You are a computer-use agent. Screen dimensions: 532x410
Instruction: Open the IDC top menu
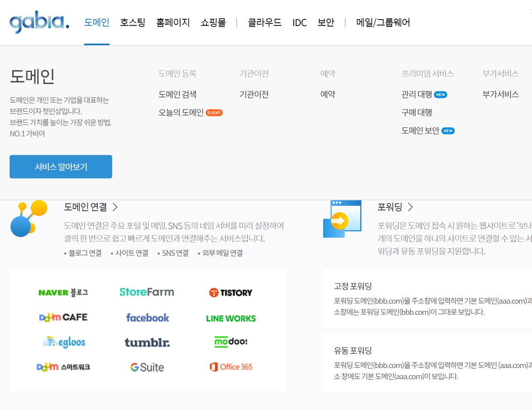click(x=300, y=23)
